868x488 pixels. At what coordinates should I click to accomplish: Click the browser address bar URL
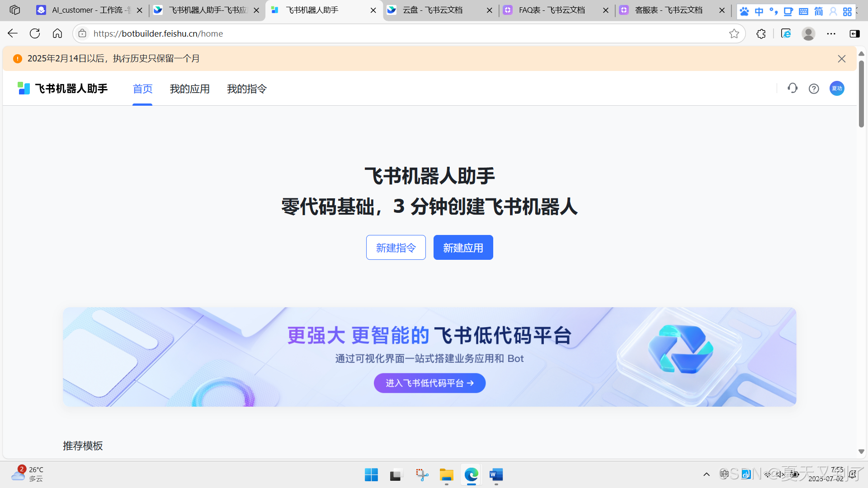click(x=158, y=33)
